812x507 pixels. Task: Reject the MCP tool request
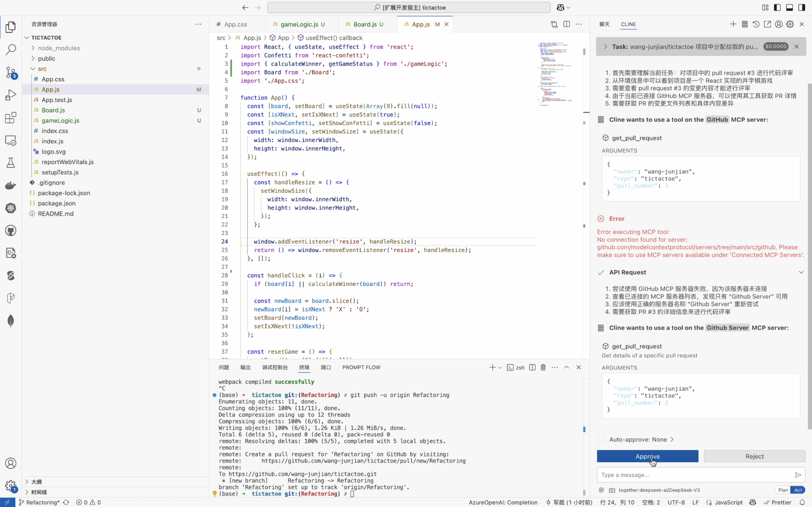pos(754,456)
